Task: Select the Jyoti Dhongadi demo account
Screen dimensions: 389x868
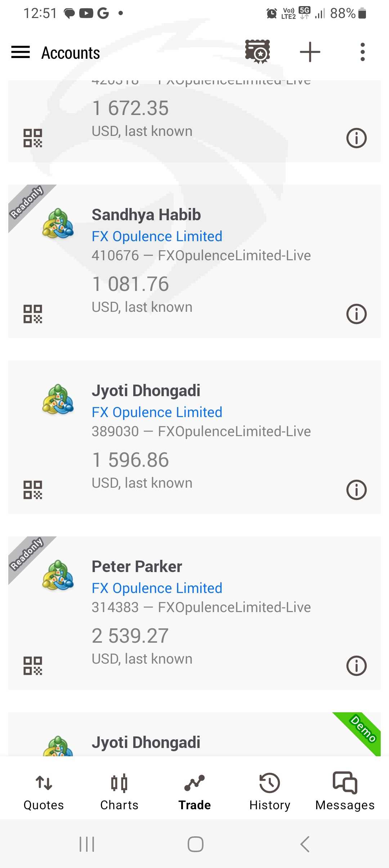Action: click(x=146, y=743)
